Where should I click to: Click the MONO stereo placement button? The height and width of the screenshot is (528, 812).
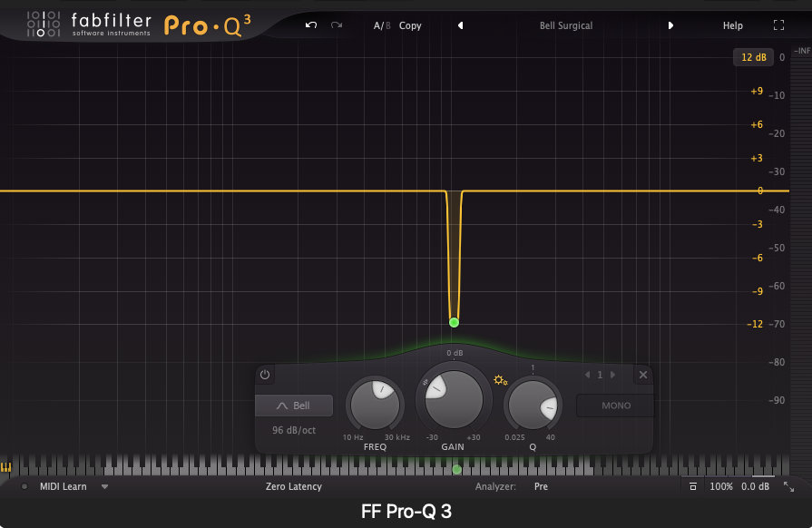[616, 406]
